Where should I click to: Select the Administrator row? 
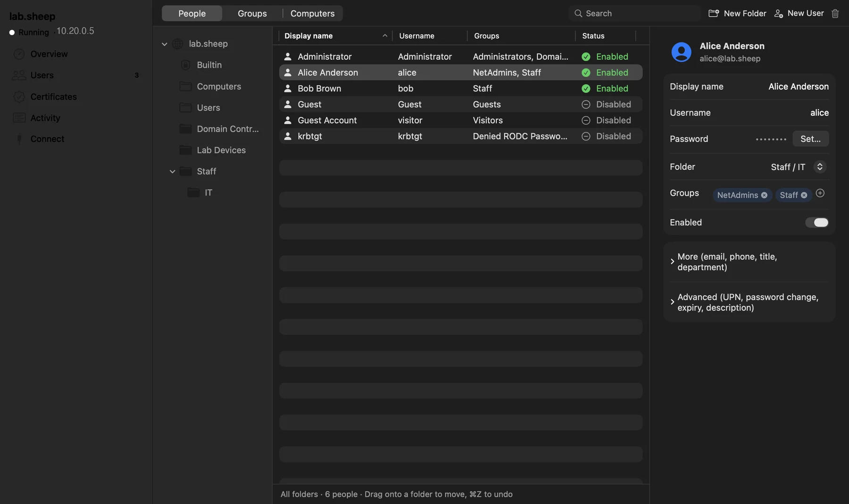point(460,57)
